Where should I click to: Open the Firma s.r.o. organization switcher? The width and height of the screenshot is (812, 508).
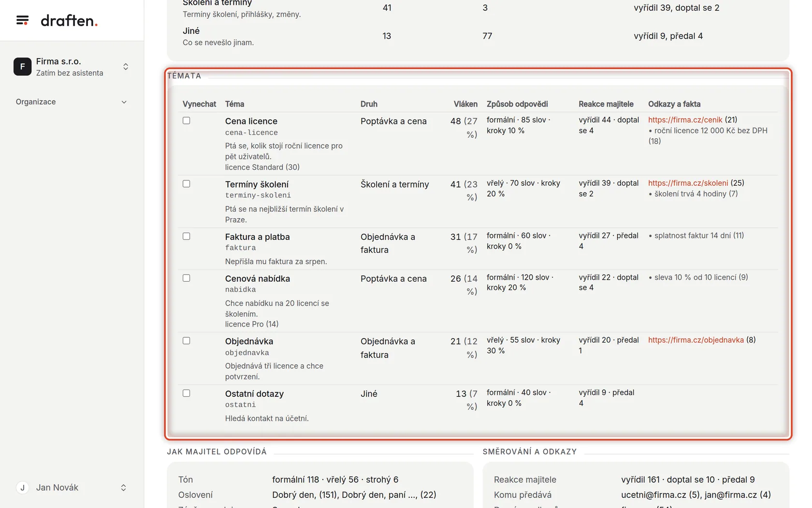(72, 67)
